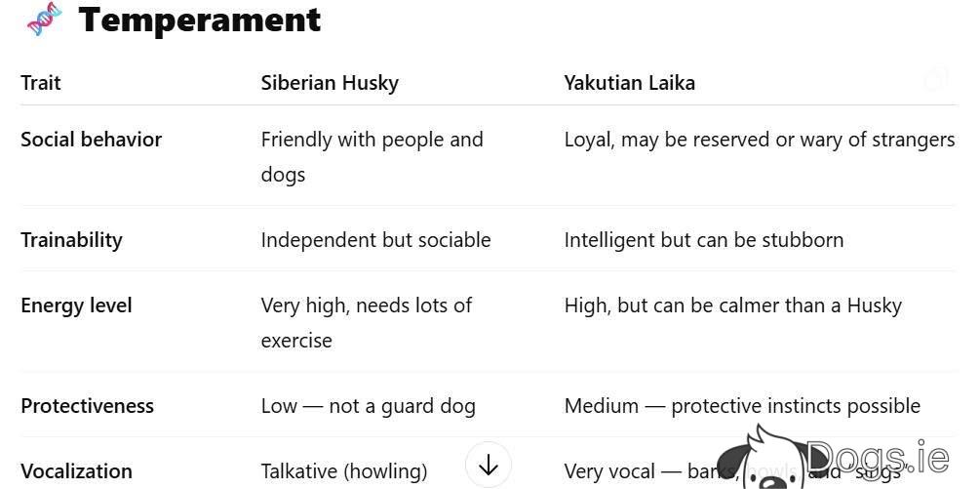
Task: Select the Protectiveness row label
Action: [x=87, y=406]
